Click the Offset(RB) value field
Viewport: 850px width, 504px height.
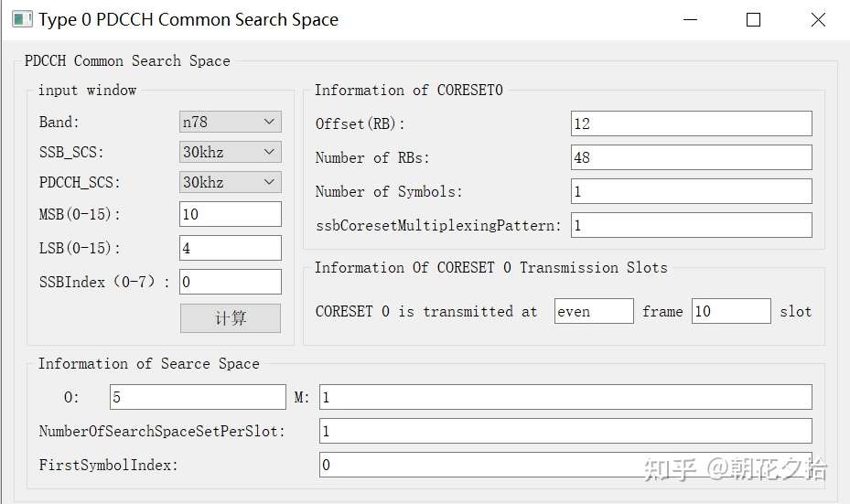point(691,123)
